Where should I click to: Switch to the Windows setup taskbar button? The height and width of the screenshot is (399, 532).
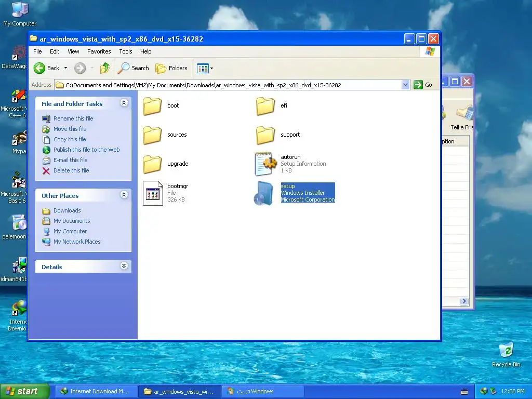(262, 392)
